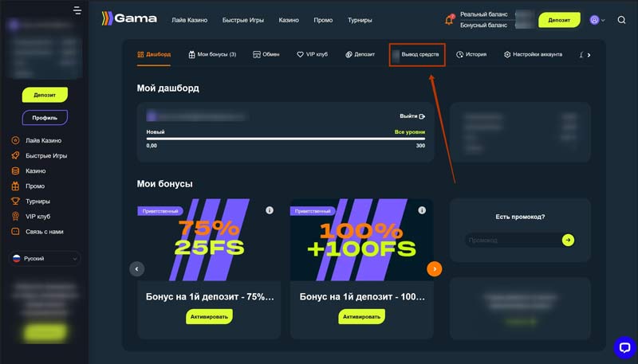Switch to the Вывод средств tab
Image resolution: width=638 pixels, height=364 pixels.
pos(418,55)
